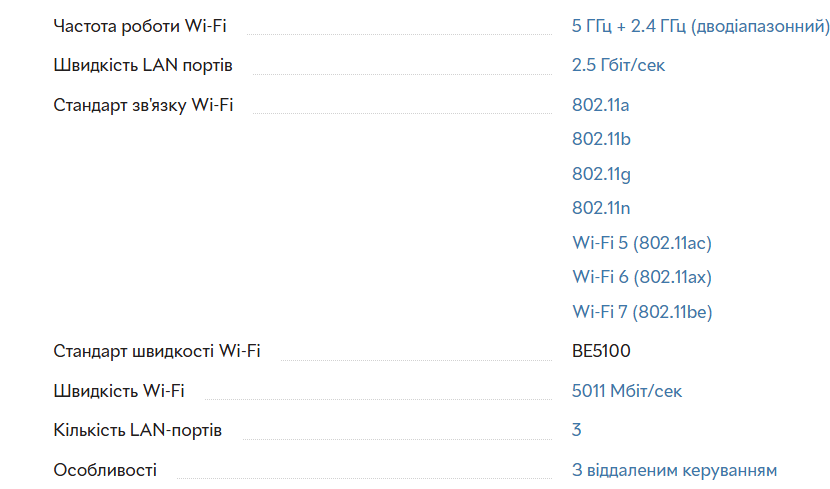Select the Швидкість Wi-Fi label
The image size is (830, 489).
click(119, 391)
